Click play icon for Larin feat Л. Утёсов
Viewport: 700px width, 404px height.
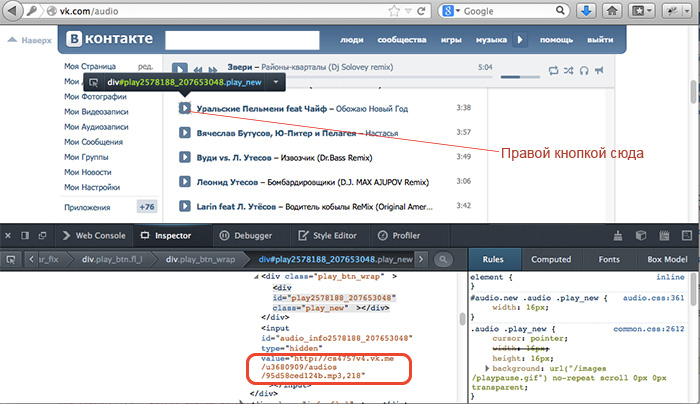(185, 206)
